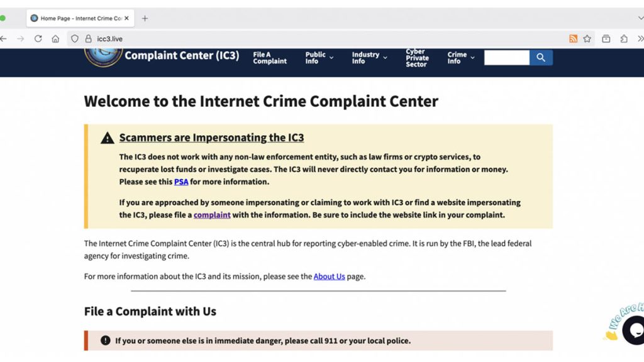Click the shield tracking protection icon

pos(75,39)
